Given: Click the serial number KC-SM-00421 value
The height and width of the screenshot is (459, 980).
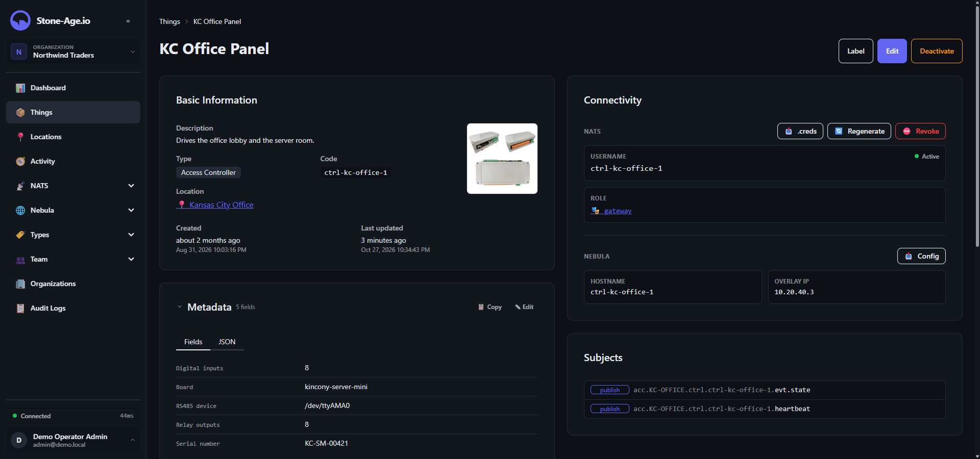Looking at the screenshot, I should (x=327, y=443).
